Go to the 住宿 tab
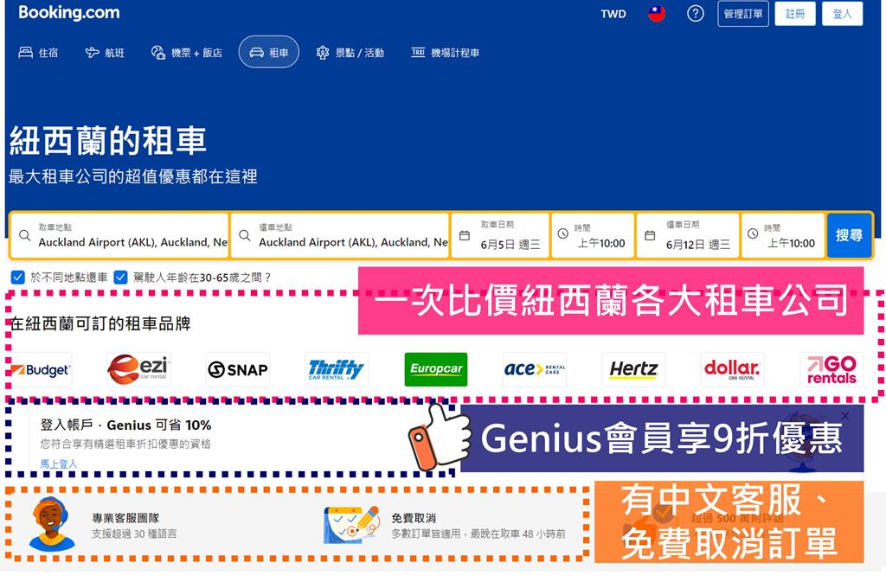Screen dimensions: 886x588 point(38,53)
